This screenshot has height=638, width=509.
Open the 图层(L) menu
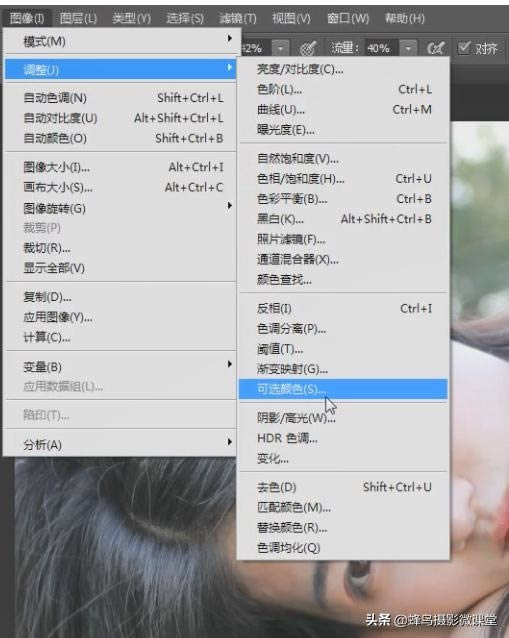[78, 18]
